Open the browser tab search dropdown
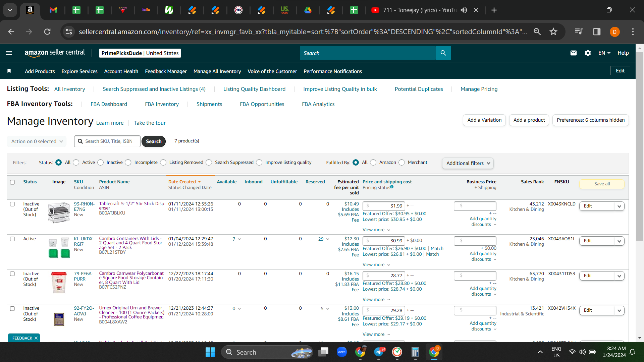 [10, 10]
